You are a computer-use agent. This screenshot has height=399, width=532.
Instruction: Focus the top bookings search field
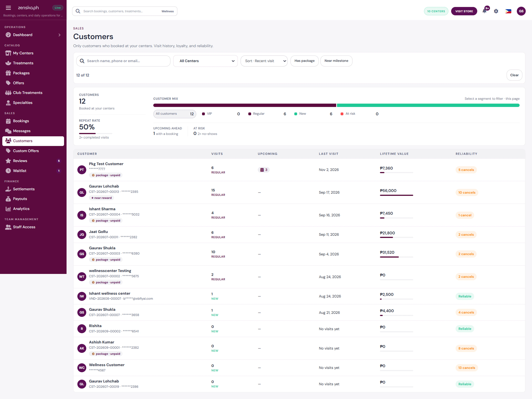click(125, 11)
